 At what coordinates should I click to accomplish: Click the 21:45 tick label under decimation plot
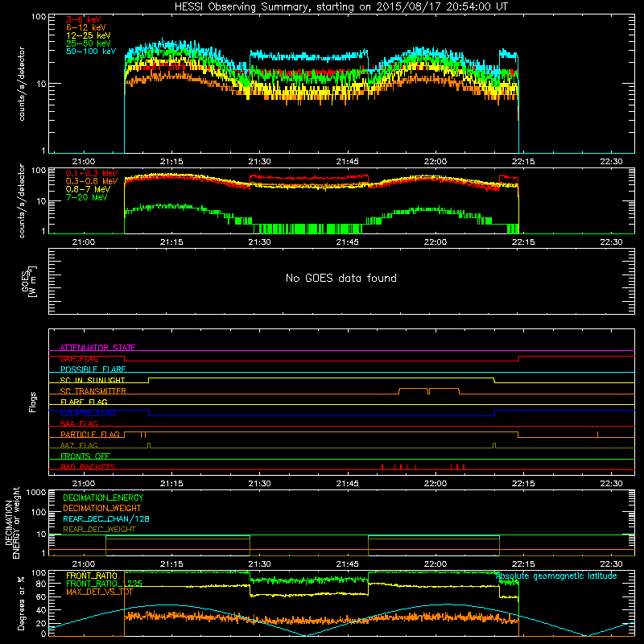347,564
